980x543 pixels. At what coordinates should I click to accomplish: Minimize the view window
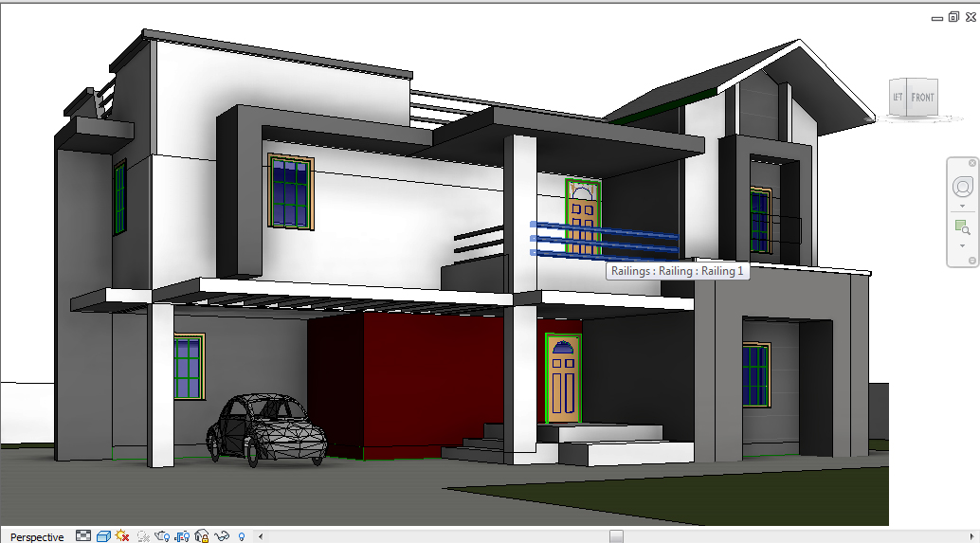pyautogui.click(x=936, y=19)
